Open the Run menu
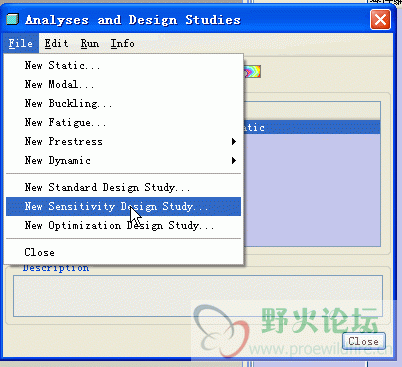 point(90,43)
